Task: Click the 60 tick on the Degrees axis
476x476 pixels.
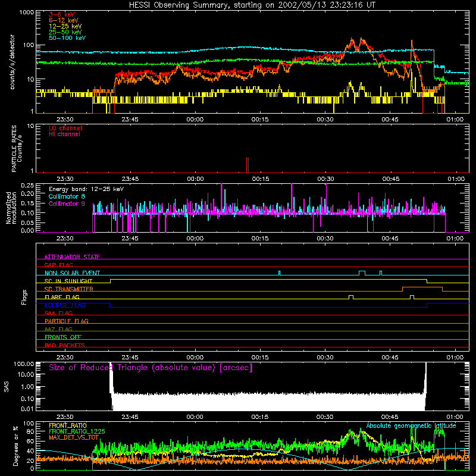Action: click(x=30, y=441)
